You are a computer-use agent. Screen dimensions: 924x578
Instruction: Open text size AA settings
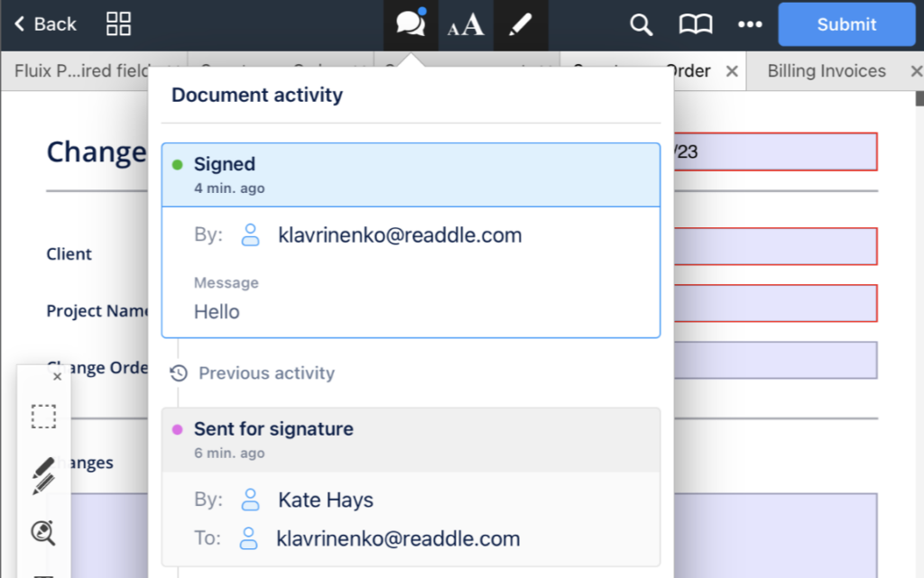point(466,25)
